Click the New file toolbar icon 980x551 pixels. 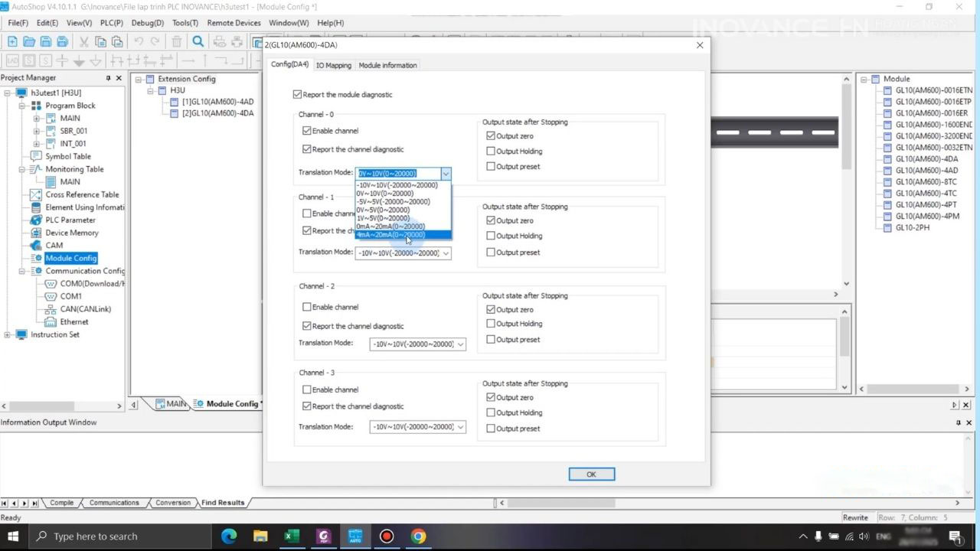(12, 42)
